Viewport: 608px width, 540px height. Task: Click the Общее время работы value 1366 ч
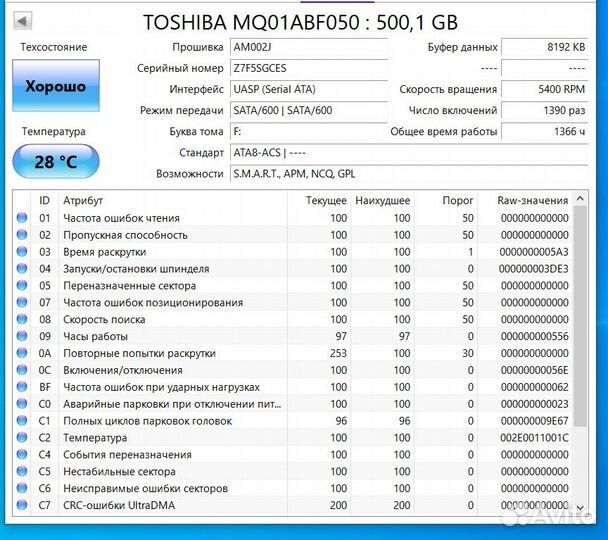click(x=545, y=132)
